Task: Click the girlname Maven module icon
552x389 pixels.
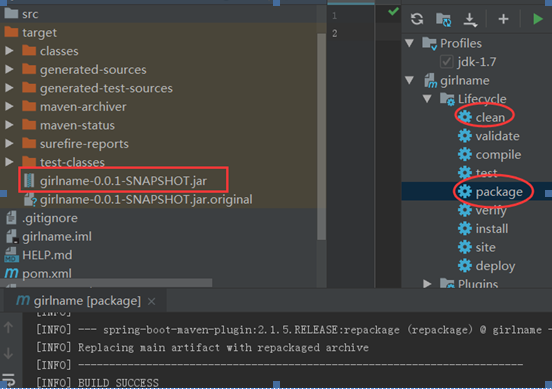Action: click(430, 81)
